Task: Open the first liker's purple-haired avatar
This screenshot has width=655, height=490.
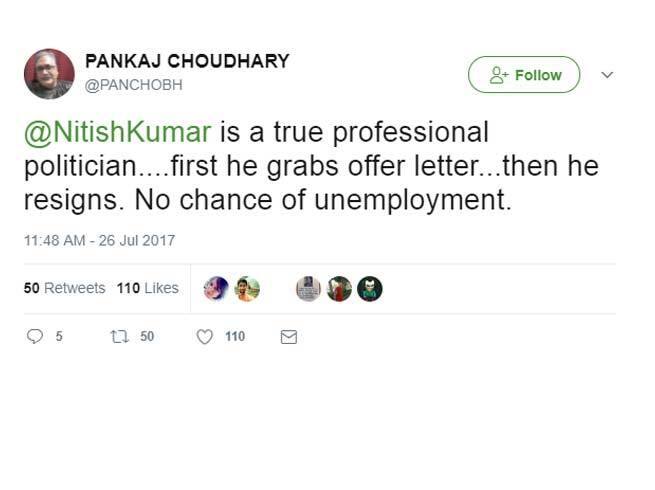Action: point(216,288)
